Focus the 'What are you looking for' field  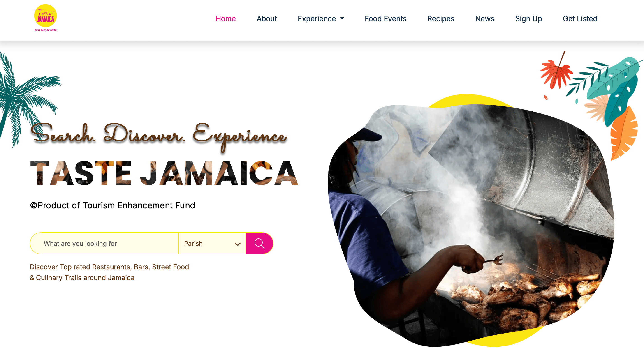[104, 243]
